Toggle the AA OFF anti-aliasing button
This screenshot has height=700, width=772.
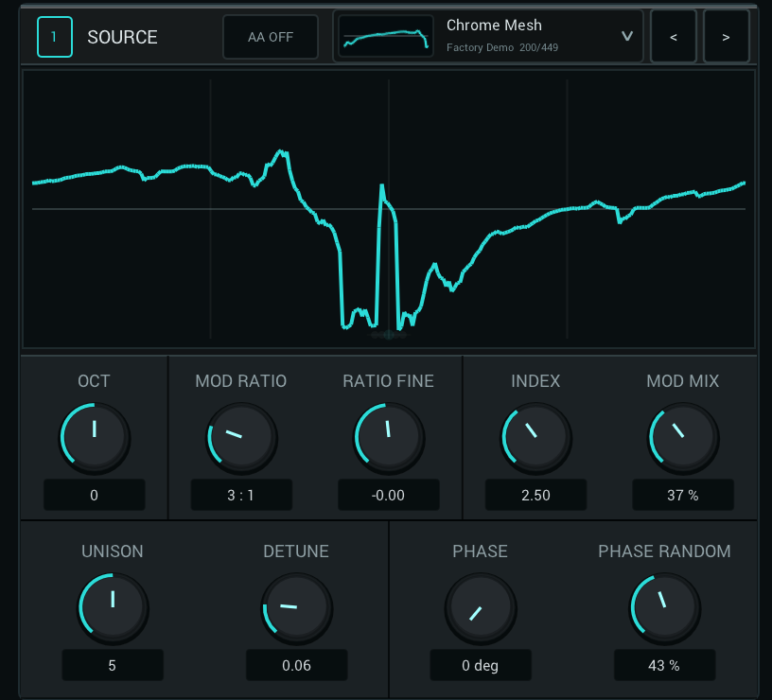coord(271,37)
